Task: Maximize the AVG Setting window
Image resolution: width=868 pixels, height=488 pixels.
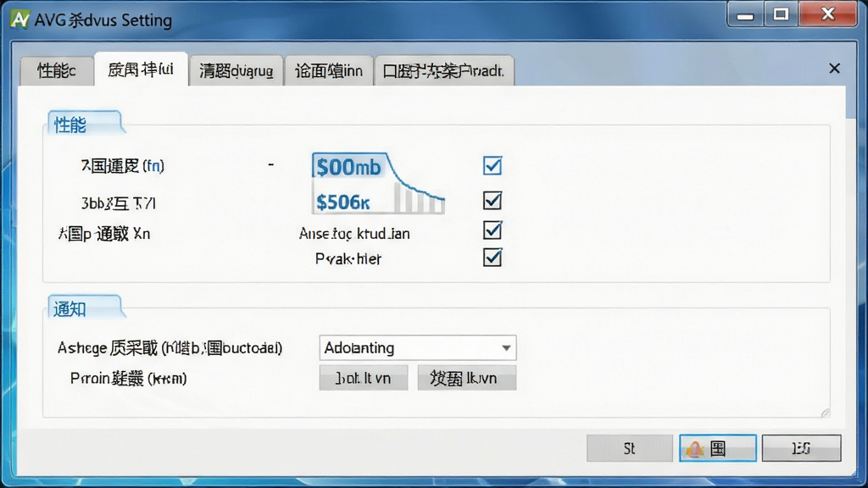Action: (781, 15)
